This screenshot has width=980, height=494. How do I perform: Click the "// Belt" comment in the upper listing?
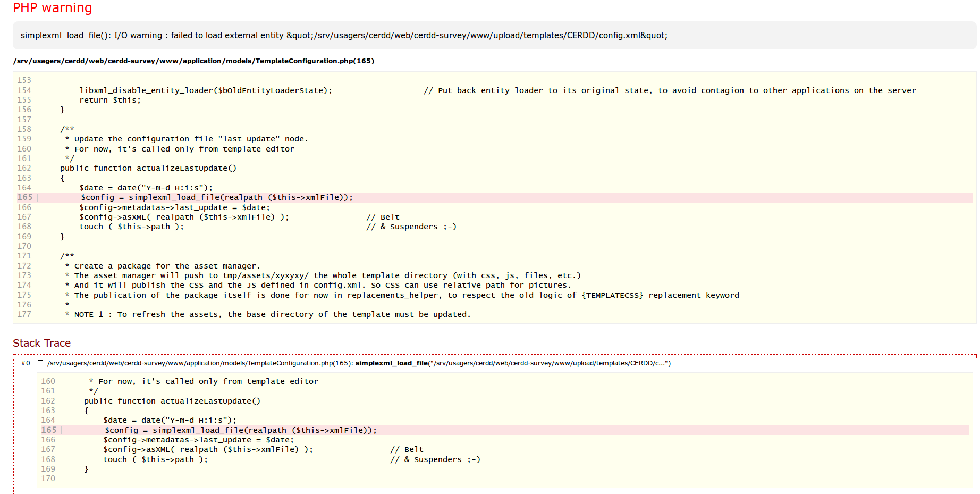(x=383, y=217)
